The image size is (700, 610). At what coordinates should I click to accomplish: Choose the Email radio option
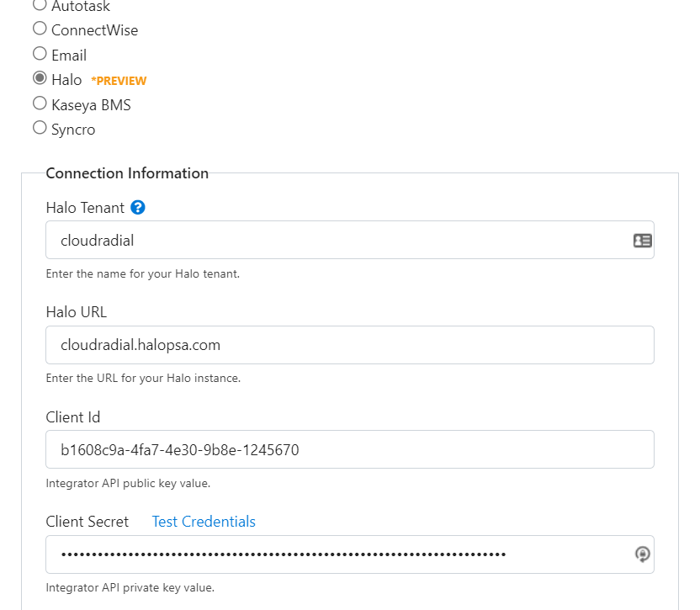[x=40, y=54]
